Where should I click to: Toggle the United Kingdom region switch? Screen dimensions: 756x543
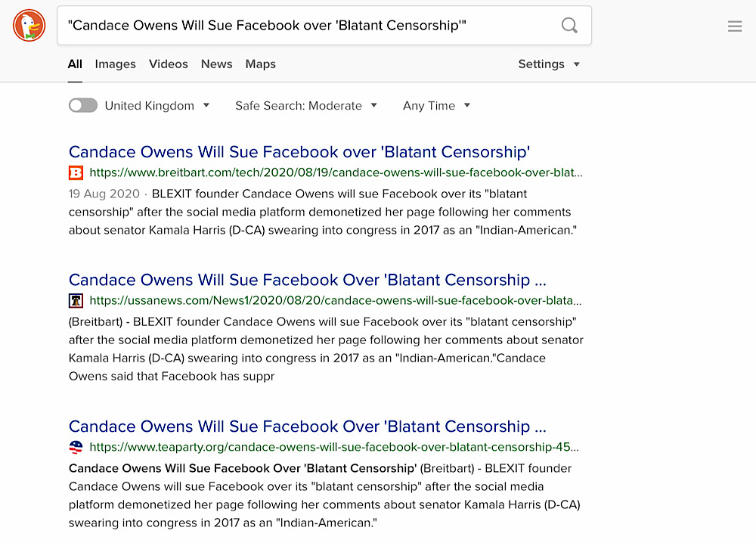point(83,105)
